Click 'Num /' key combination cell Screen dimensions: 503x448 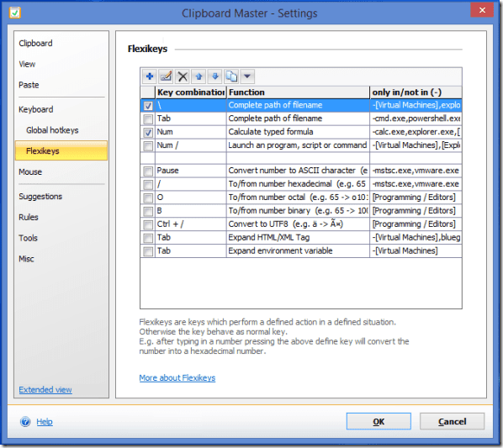click(x=191, y=145)
